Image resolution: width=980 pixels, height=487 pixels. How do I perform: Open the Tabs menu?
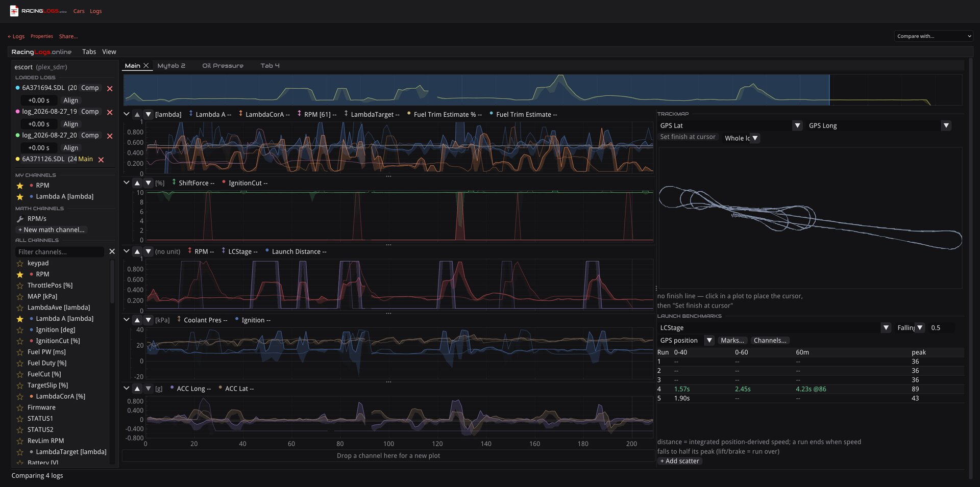pos(89,52)
